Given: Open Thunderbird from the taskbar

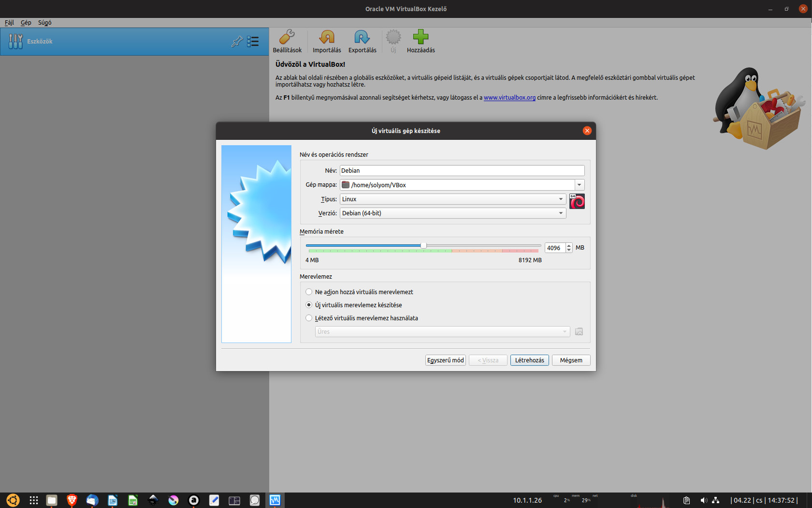Looking at the screenshot, I should point(92,500).
